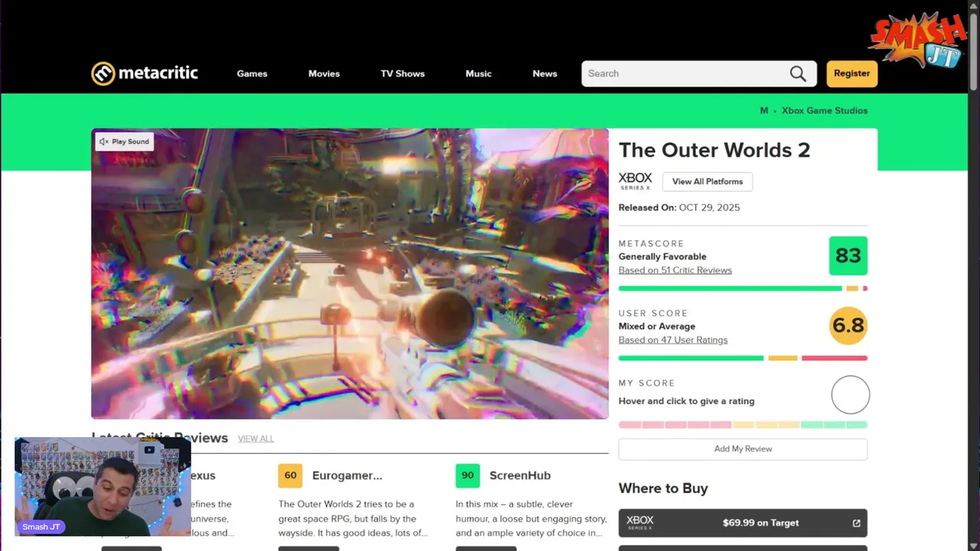Click the Smash JT channel logo

[917, 42]
